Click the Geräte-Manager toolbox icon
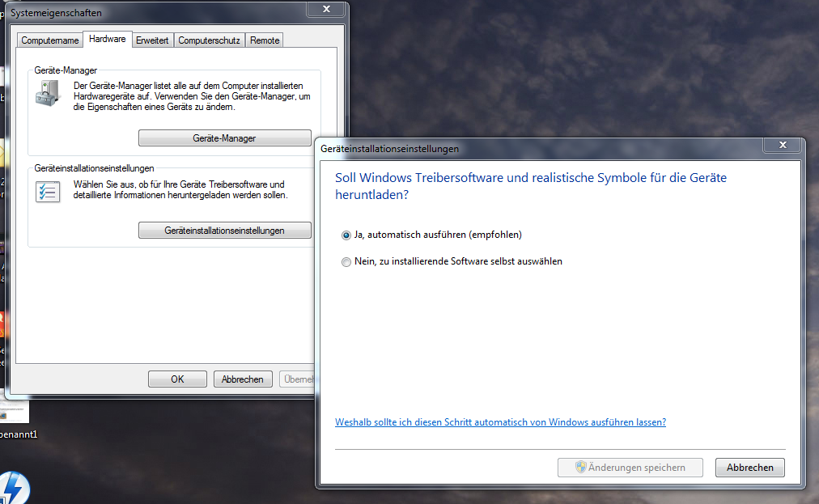The width and height of the screenshot is (819, 504). tap(48, 94)
